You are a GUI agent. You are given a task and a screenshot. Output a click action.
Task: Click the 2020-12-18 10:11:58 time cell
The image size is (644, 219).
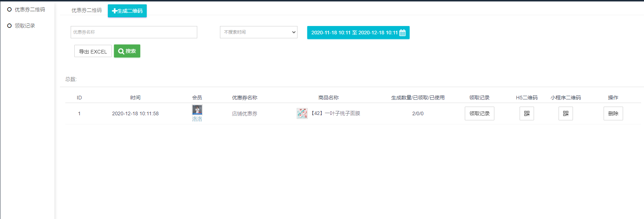point(135,113)
